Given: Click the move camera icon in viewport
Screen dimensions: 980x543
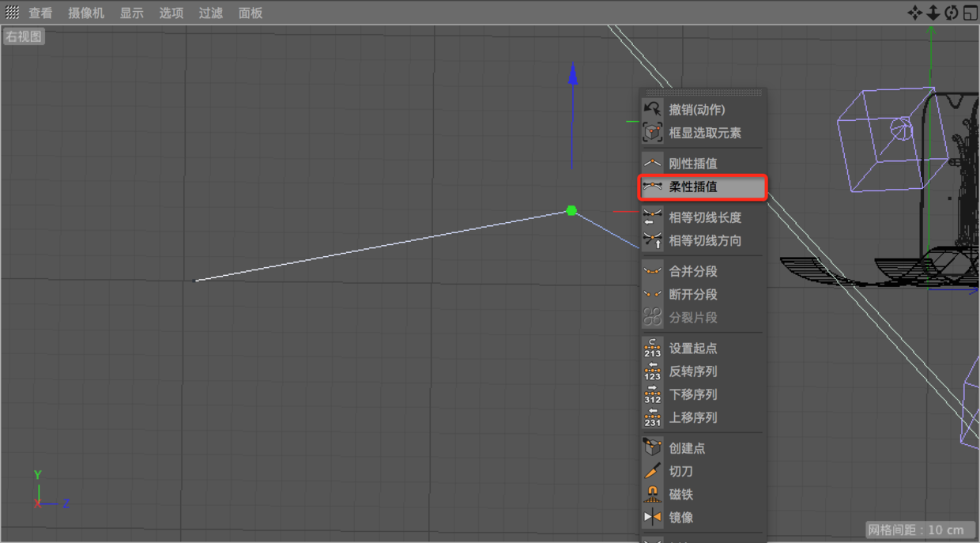Looking at the screenshot, I should click(x=914, y=13).
